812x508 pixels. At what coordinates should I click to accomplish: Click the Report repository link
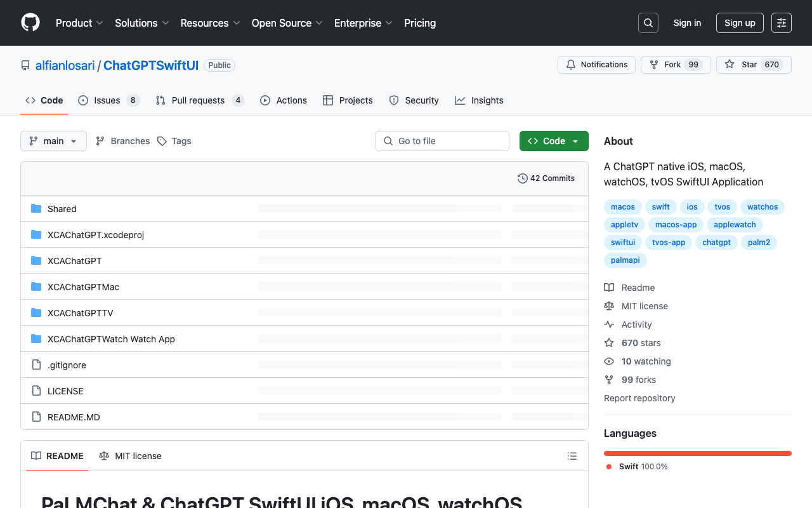[x=639, y=398]
